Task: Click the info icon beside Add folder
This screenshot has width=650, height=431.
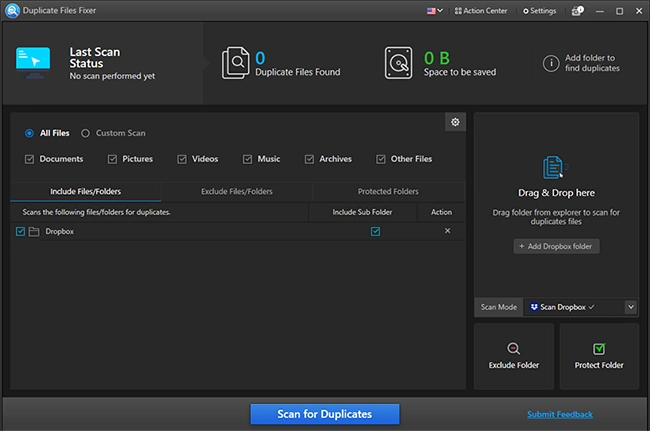Action: [551, 63]
